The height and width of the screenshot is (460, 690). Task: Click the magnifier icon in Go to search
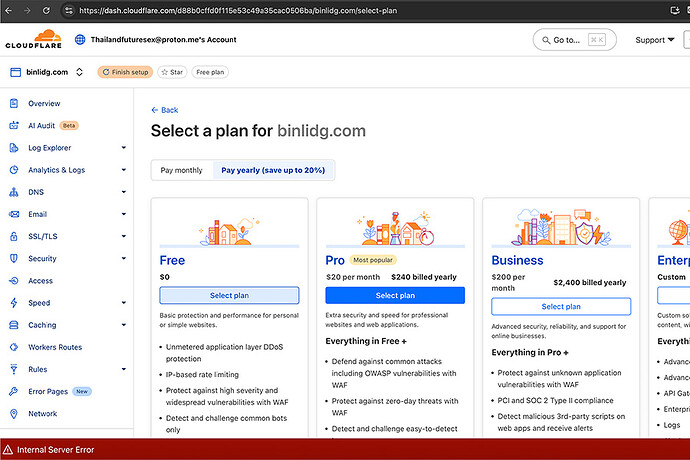546,40
